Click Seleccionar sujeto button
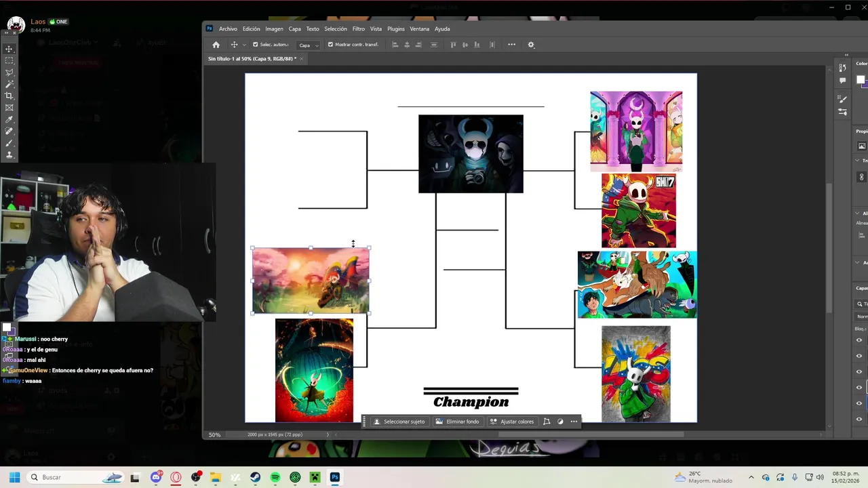 click(x=399, y=422)
